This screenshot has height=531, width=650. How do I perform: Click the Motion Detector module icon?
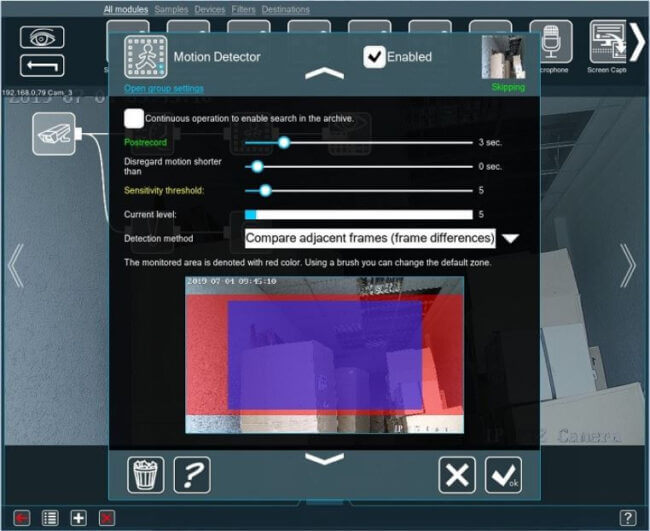146,57
